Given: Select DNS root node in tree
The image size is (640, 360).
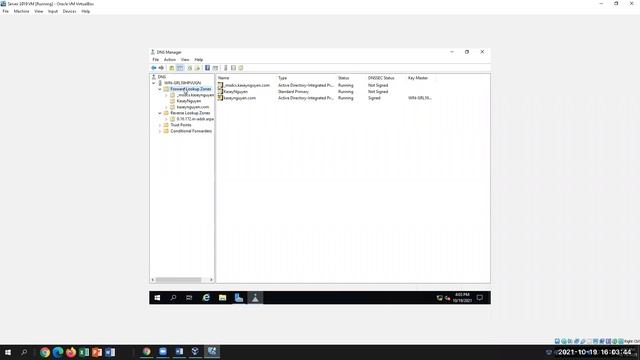Looking at the screenshot, I should click(x=162, y=77).
